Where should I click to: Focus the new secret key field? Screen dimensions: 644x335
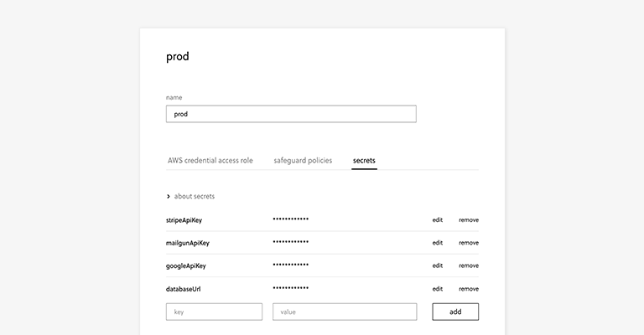[214, 312]
